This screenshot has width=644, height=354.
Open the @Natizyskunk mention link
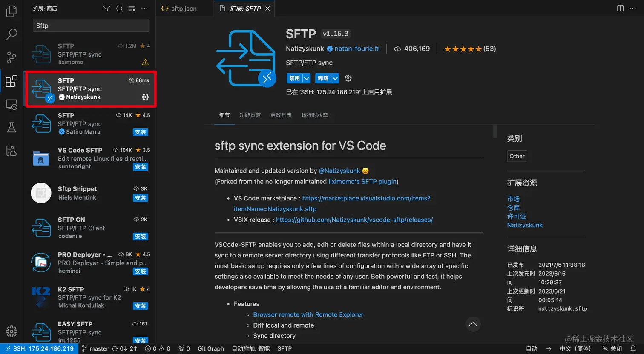click(339, 171)
